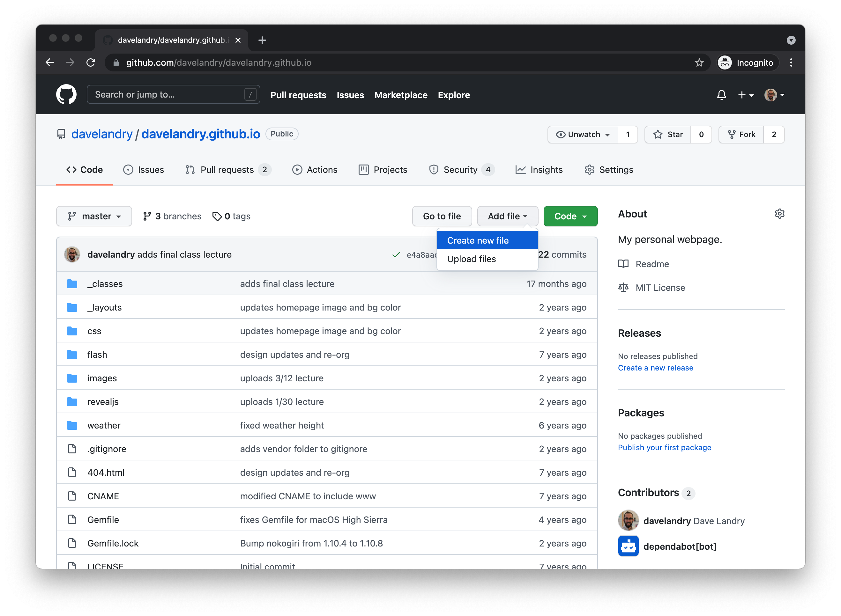
Task: Open the davelandry owner link
Action: [x=101, y=134]
